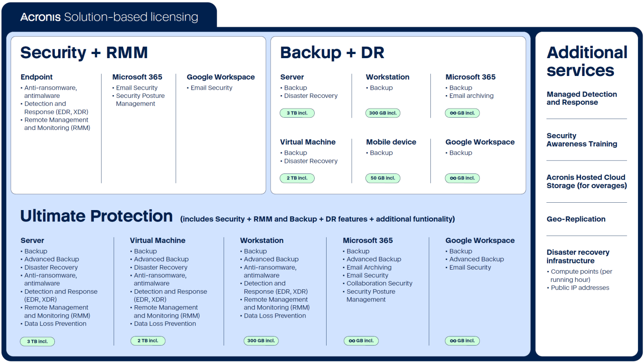
Task: Click Collaboration Security in Ultimate Protection Microsoft 365
Action: 379,283
